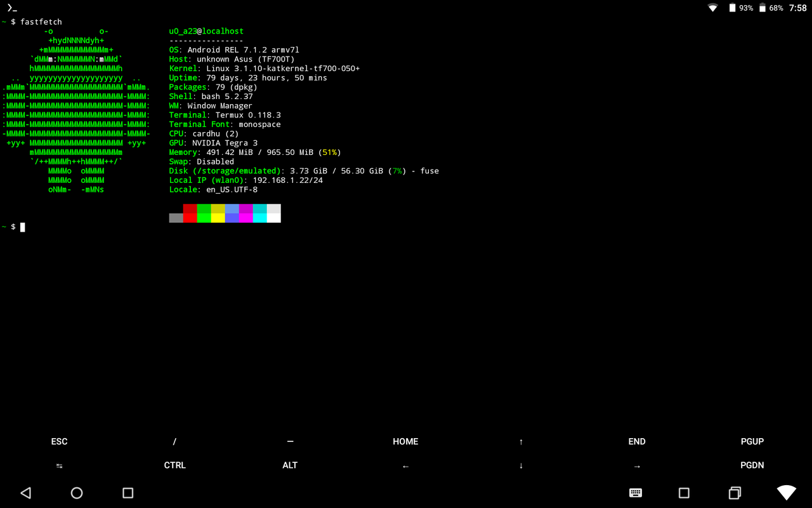Tap the 'Locale: en_US.UTF-8' line
The image size is (812, 508).
(x=214, y=189)
